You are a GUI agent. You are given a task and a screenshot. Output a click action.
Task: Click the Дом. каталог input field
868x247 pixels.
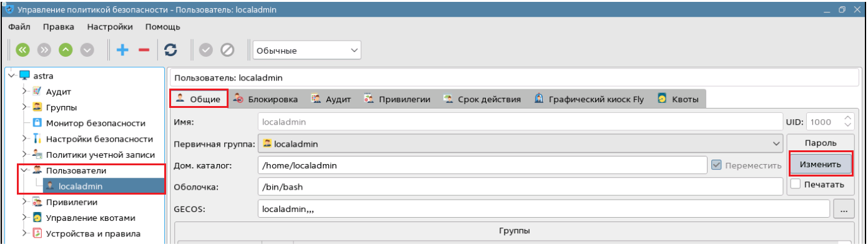coord(481,165)
